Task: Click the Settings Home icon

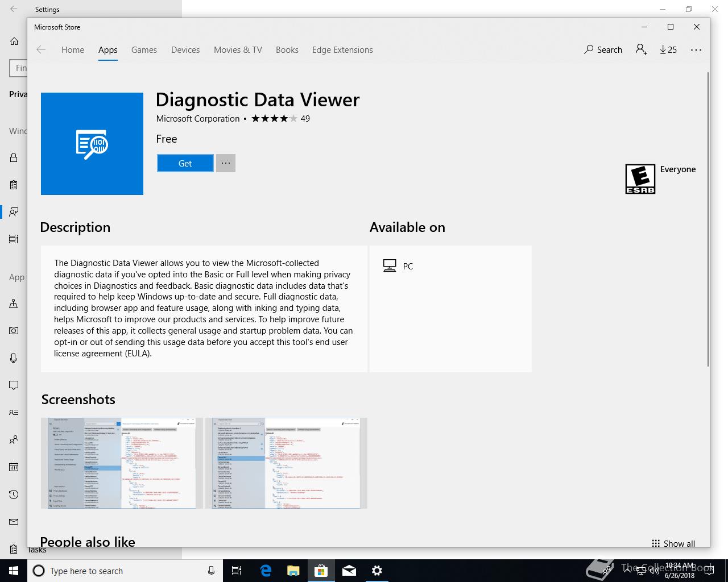Action: point(14,41)
